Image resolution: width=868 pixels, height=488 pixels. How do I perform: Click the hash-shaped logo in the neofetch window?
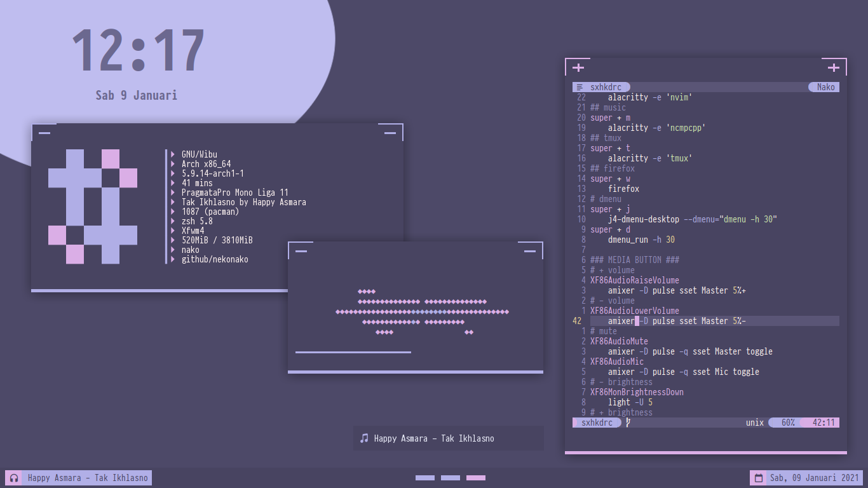pyautogui.click(x=93, y=207)
